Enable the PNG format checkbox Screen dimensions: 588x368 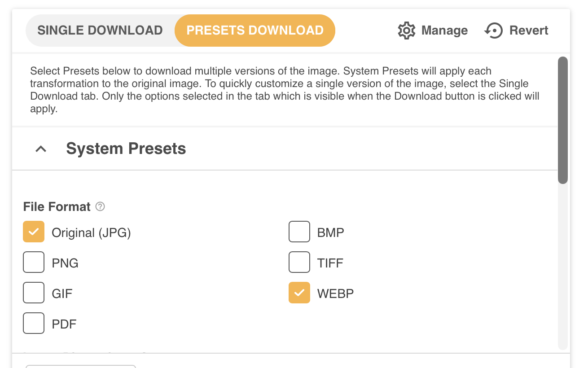click(34, 262)
